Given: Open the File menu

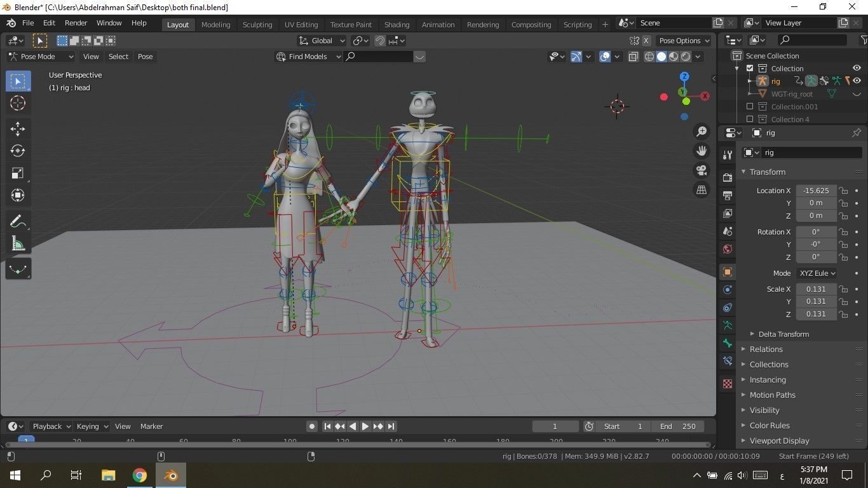Looking at the screenshot, I should (x=28, y=23).
